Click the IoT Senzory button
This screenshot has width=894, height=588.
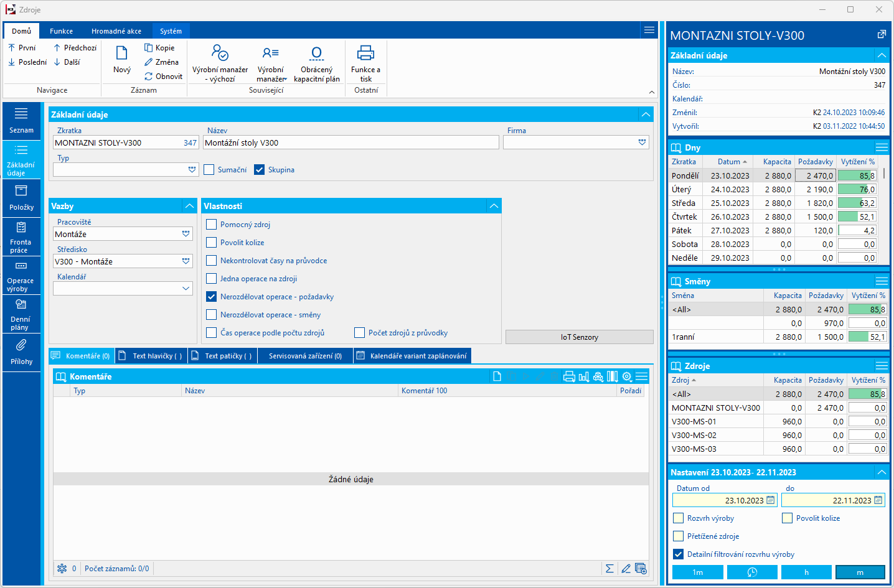tap(579, 337)
